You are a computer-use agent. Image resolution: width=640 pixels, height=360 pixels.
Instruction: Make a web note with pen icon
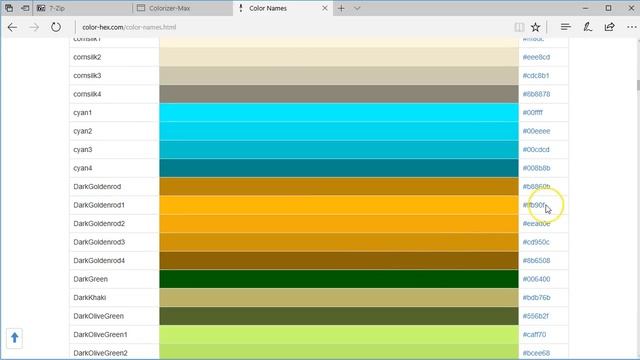pos(588,27)
